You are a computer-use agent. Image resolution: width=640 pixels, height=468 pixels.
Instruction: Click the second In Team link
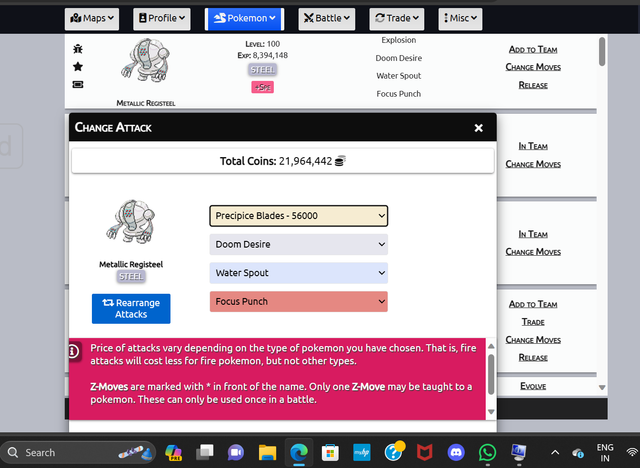(533, 234)
